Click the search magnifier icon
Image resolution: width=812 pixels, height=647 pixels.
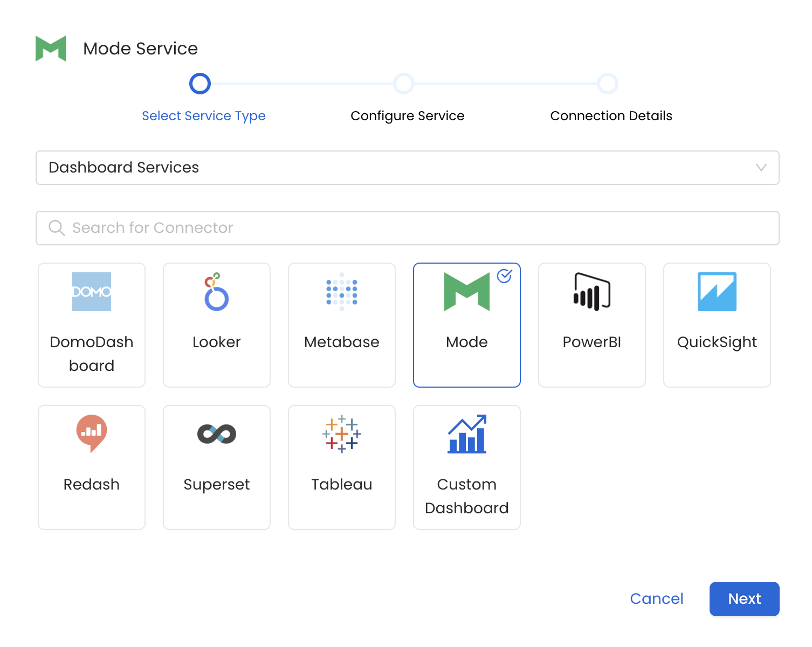[x=56, y=228]
